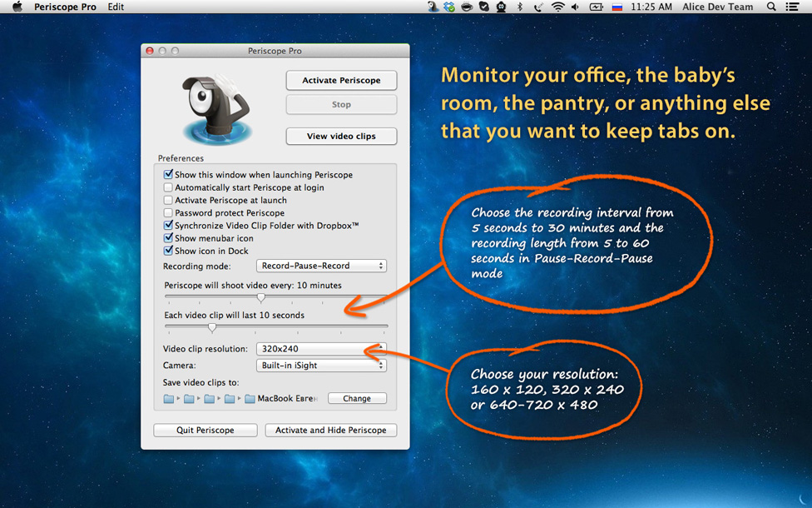Open the Apple menu

pos(17,7)
